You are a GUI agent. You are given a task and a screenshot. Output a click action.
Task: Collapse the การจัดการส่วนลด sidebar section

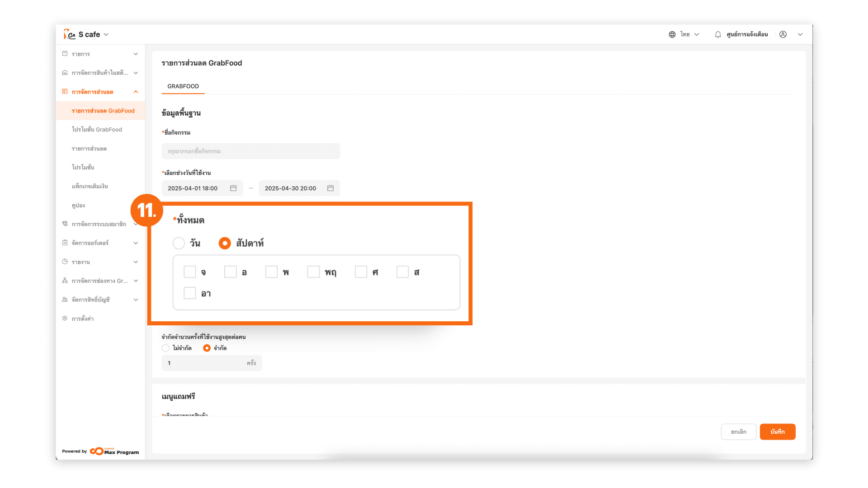[x=136, y=92]
